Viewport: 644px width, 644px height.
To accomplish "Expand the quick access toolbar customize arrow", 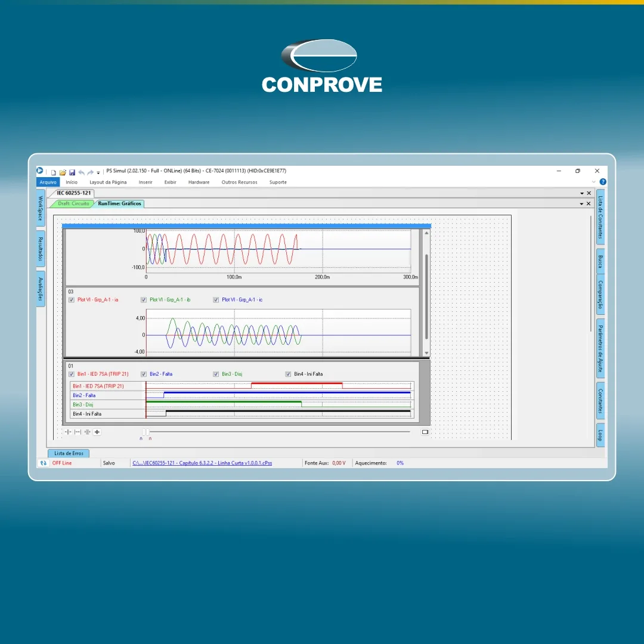I will pos(98,173).
